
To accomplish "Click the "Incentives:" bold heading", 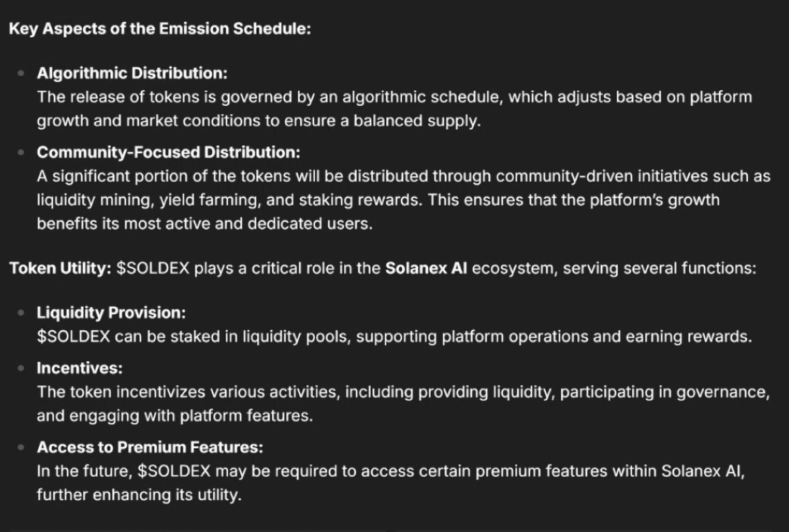I will [80, 368].
